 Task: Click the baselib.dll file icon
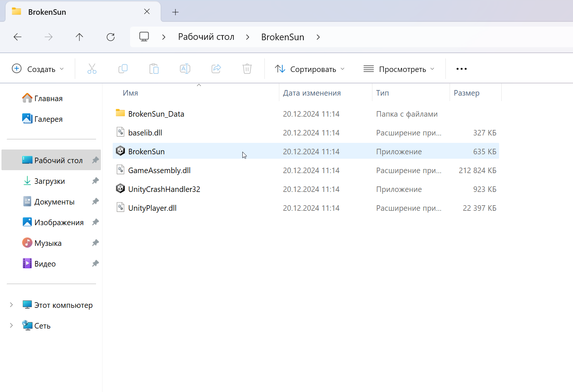click(120, 132)
